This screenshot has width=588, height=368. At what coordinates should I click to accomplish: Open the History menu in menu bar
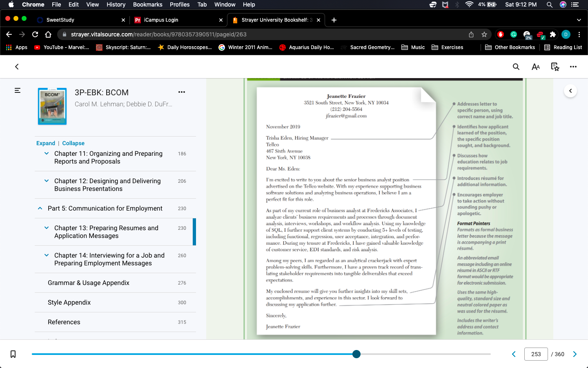[116, 4]
